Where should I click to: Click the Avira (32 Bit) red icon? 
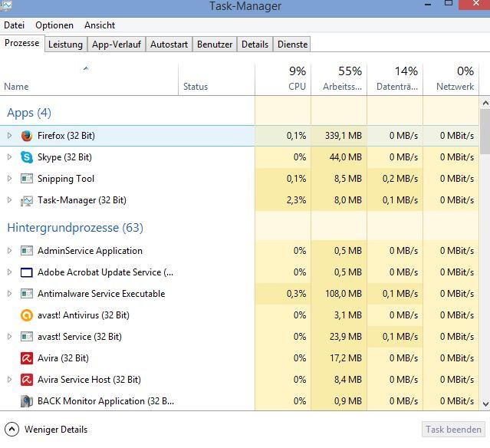[27, 358]
